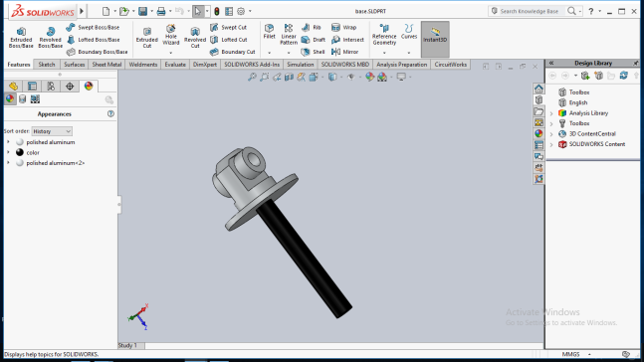Click the Draft tool

click(314, 40)
